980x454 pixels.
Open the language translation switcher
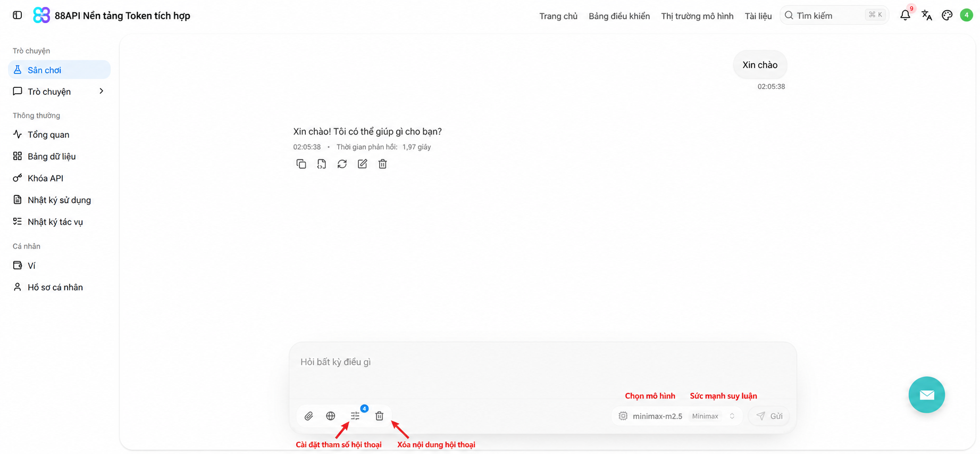pyautogui.click(x=927, y=15)
